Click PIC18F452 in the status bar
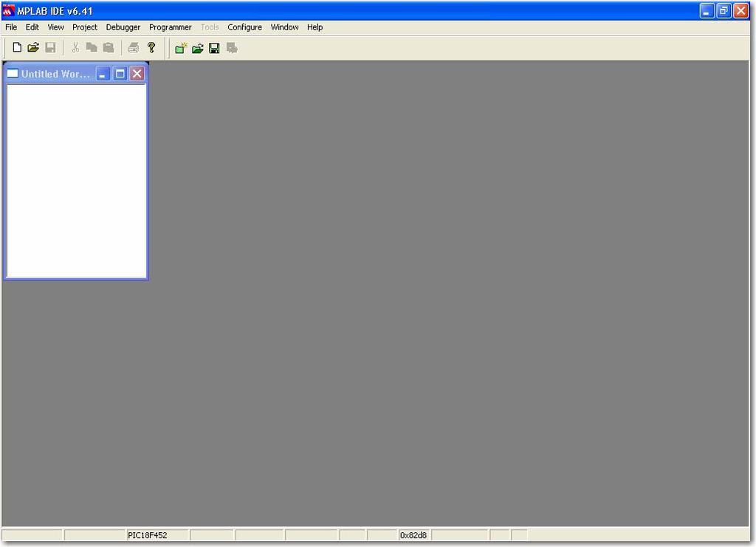Image resolution: width=756 pixels, height=547 pixels. [x=147, y=535]
